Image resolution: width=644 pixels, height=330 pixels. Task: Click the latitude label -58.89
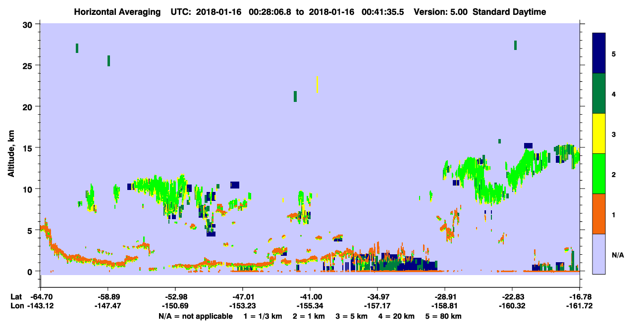tap(107, 297)
